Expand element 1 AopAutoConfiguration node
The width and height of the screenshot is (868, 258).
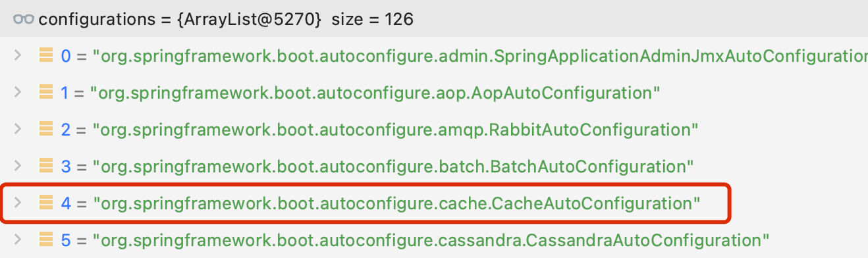tap(18, 92)
